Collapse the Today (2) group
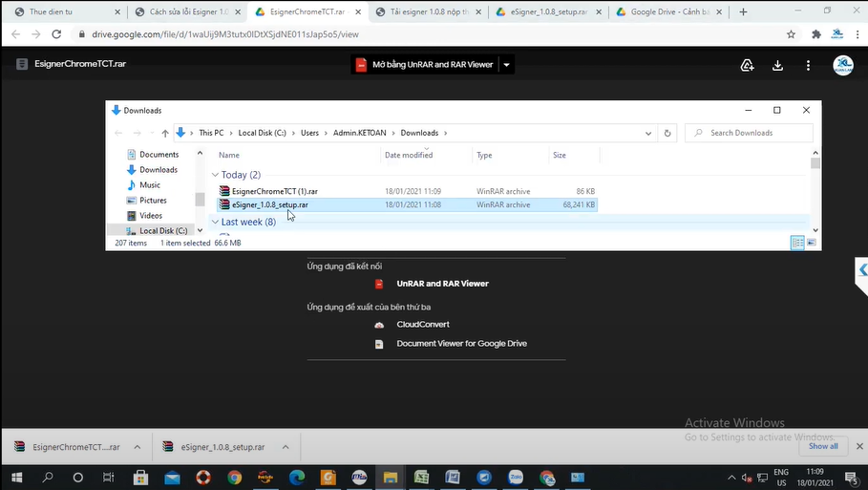This screenshot has height=490, width=868. pyautogui.click(x=215, y=175)
